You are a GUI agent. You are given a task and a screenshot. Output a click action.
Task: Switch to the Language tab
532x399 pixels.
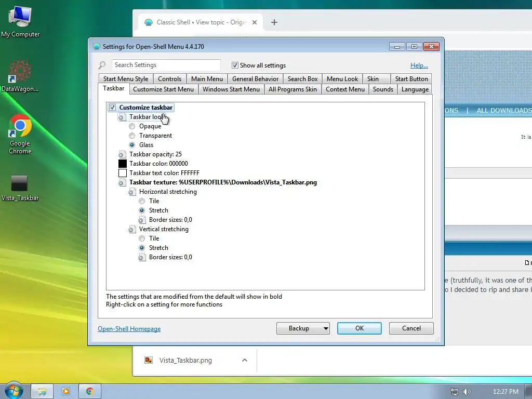415,89
